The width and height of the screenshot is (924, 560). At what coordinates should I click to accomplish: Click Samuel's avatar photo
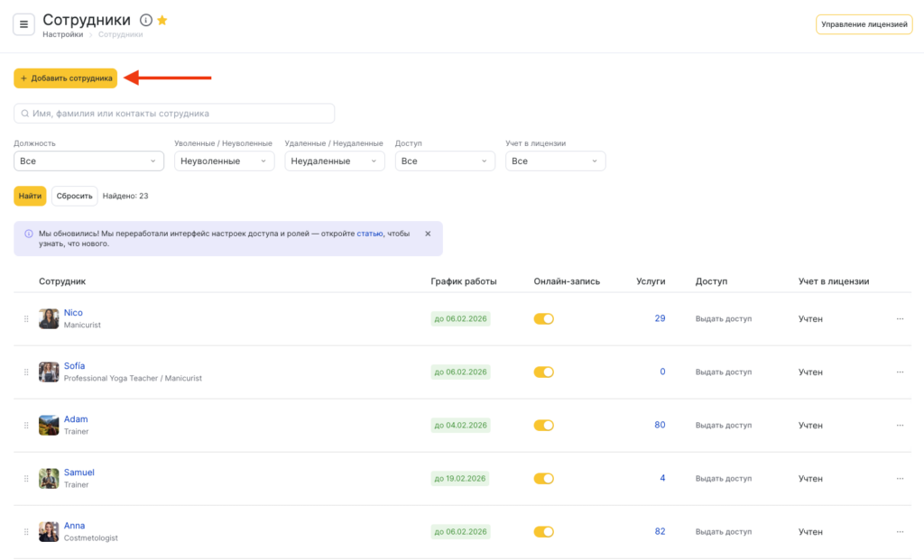(x=49, y=478)
